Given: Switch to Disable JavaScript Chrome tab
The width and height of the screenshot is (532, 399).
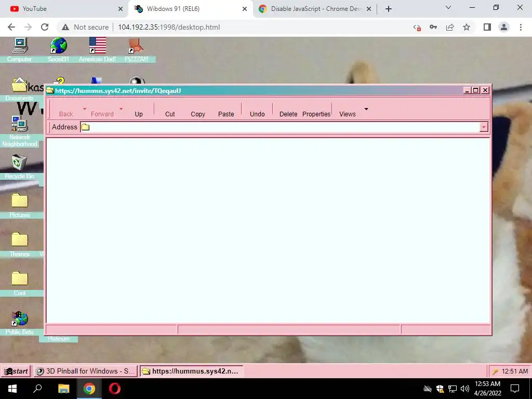Looking at the screenshot, I should tap(315, 9).
